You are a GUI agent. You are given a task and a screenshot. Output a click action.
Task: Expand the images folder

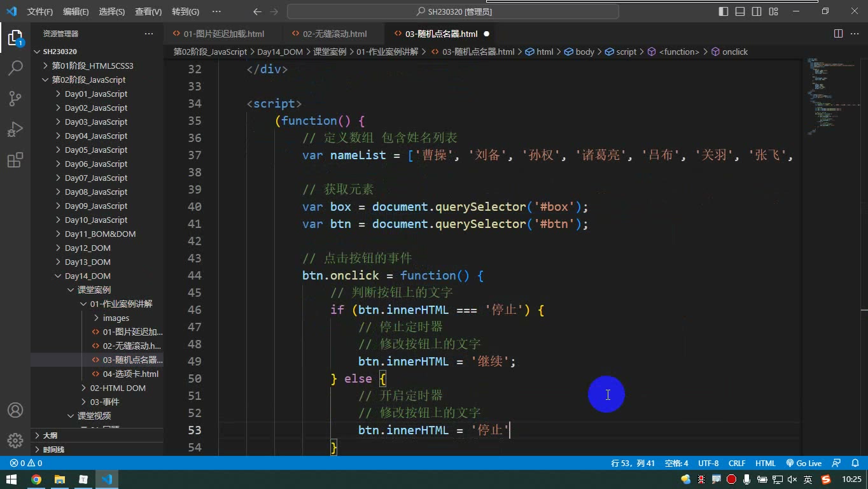[97, 318]
